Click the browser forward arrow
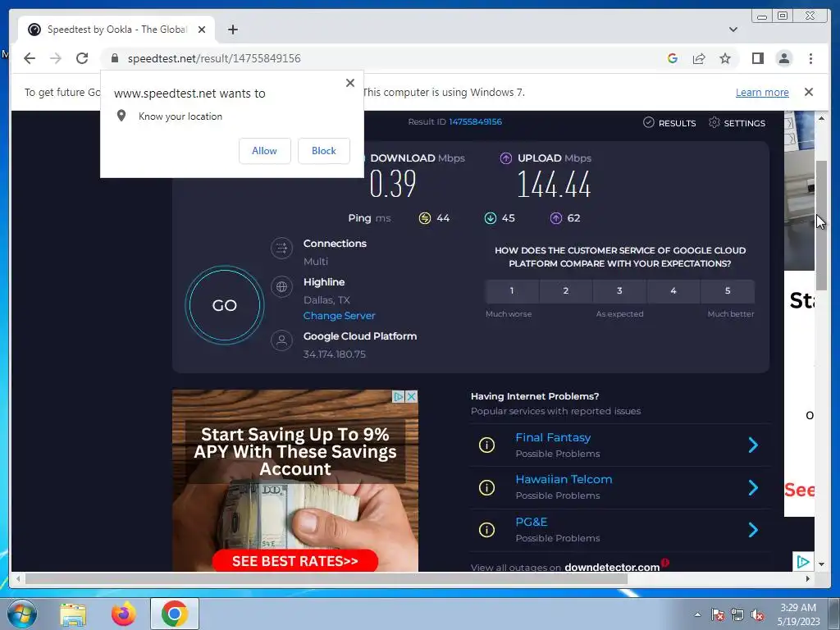Image resolution: width=840 pixels, height=630 pixels. [56, 58]
